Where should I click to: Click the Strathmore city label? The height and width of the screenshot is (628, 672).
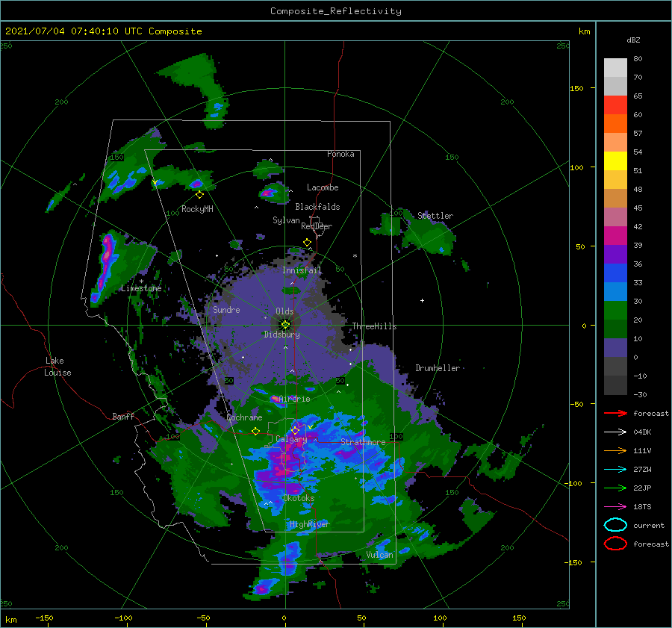click(x=363, y=442)
